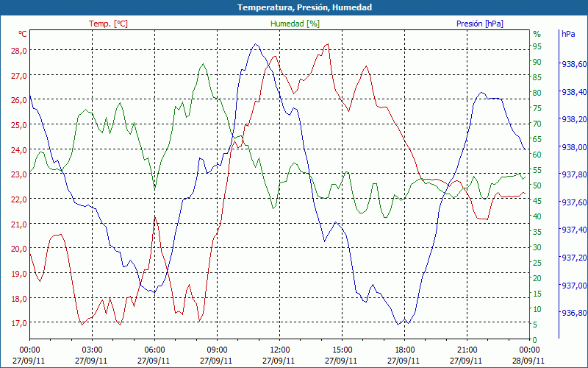This screenshot has height=368, width=588.
Task: Click the 937,60 pressure axis value
Action: point(574,203)
